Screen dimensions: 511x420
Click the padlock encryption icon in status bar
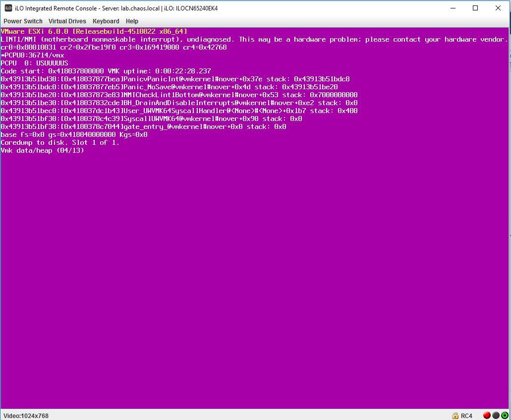tap(455, 416)
